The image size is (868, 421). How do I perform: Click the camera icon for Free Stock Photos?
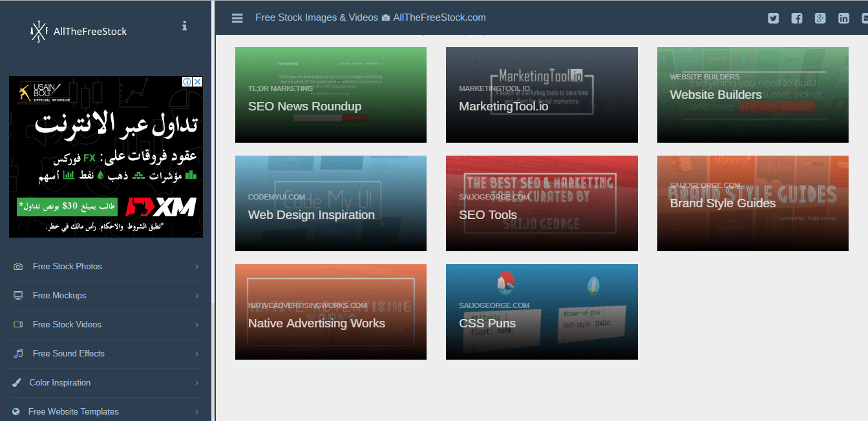(18, 267)
